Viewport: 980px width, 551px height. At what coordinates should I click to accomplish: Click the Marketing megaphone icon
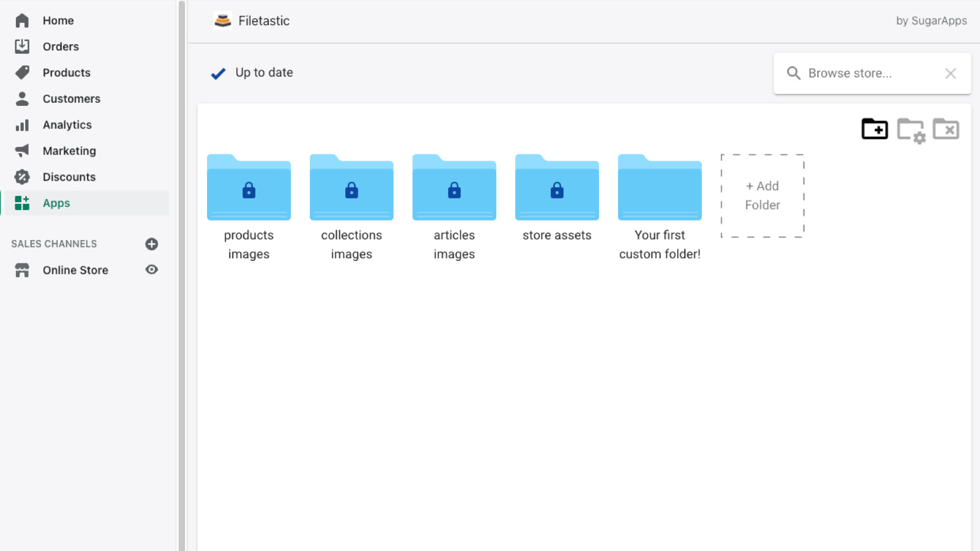pos(22,151)
